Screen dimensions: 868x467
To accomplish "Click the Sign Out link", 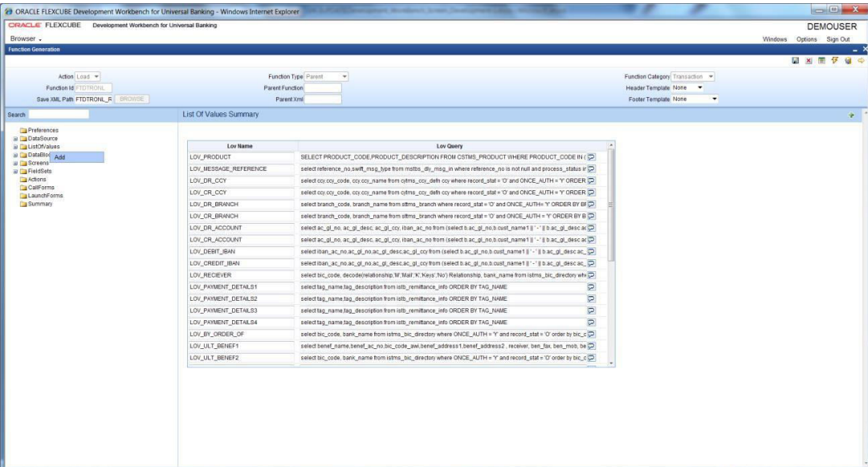I will tap(838, 39).
